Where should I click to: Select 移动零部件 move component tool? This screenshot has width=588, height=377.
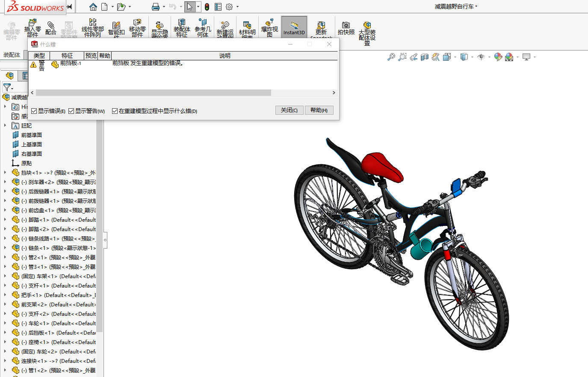[x=137, y=28]
